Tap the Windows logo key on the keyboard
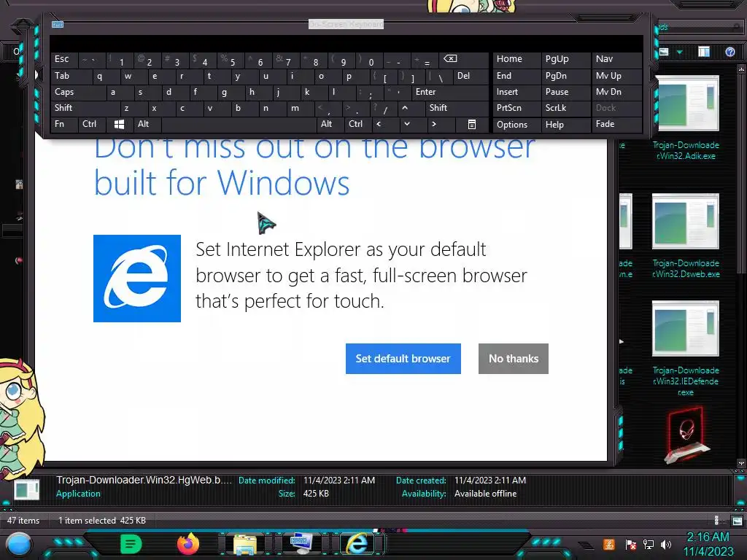This screenshot has height=560, width=747. tap(119, 124)
